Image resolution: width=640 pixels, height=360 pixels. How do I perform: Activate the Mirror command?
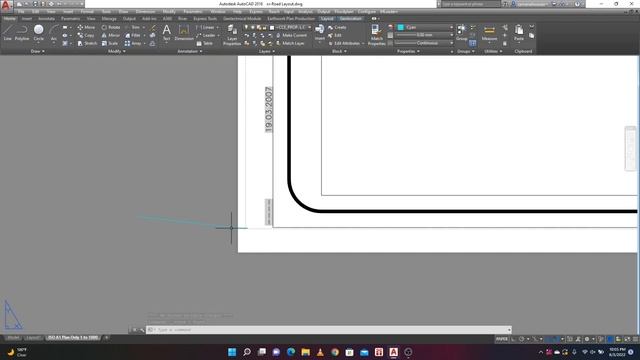[111, 36]
